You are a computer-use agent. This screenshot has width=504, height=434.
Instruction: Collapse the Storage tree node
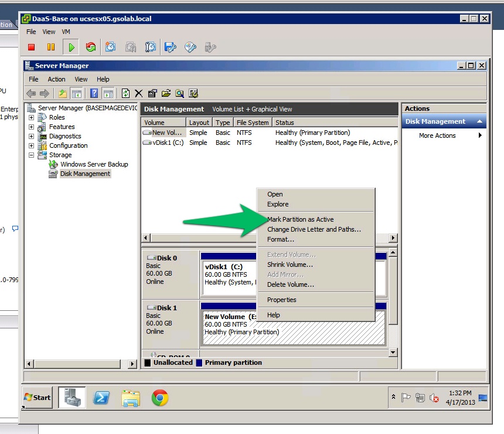[x=31, y=155]
